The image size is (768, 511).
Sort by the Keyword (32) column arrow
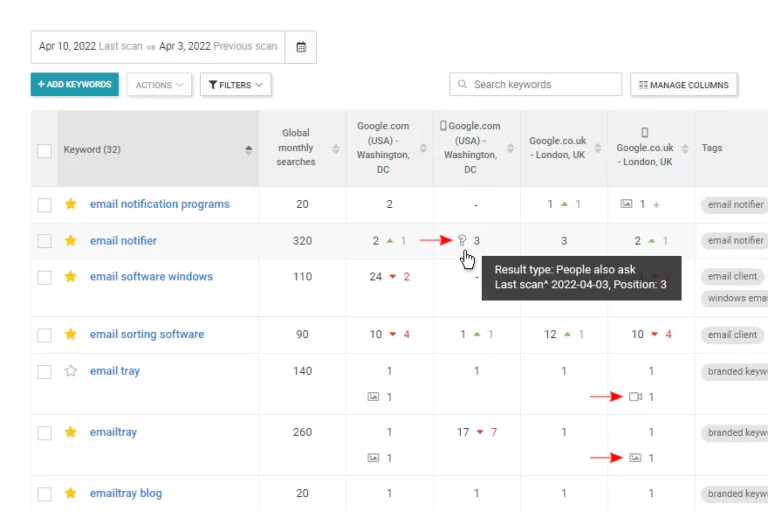point(248,150)
